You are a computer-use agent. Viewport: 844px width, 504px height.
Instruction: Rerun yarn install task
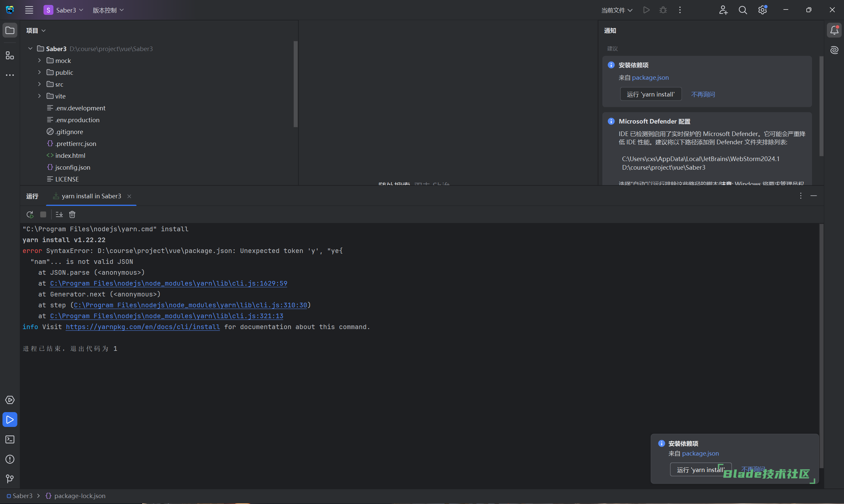click(30, 215)
